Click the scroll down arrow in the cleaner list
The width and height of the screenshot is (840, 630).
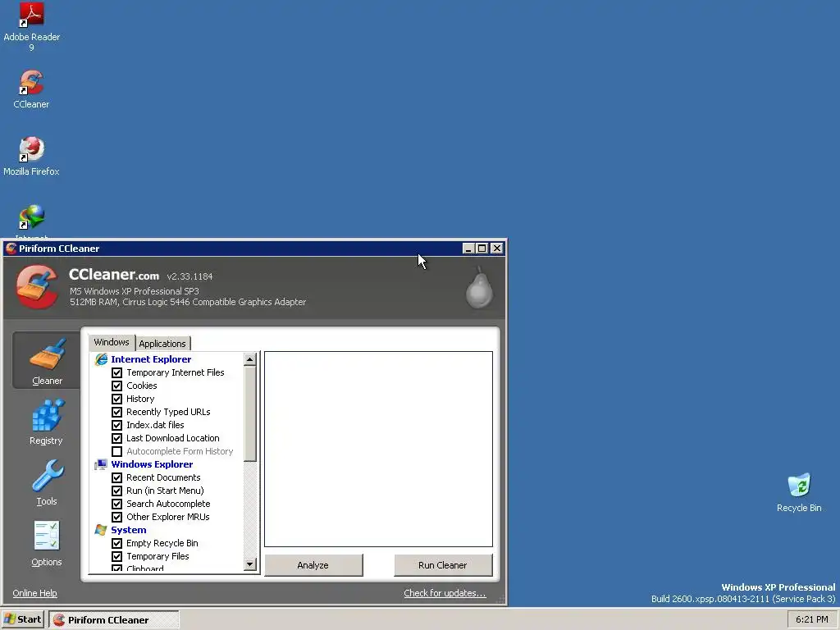(249, 564)
